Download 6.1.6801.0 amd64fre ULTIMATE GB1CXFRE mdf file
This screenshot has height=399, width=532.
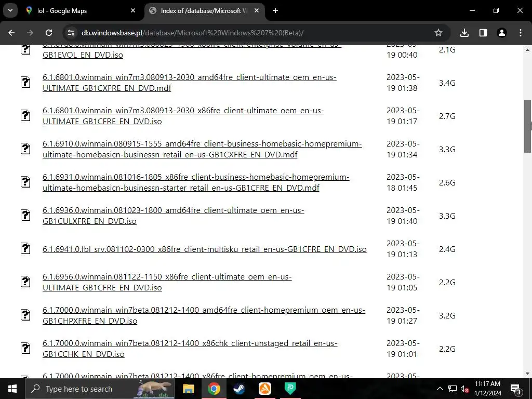click(x=189, y=83)
